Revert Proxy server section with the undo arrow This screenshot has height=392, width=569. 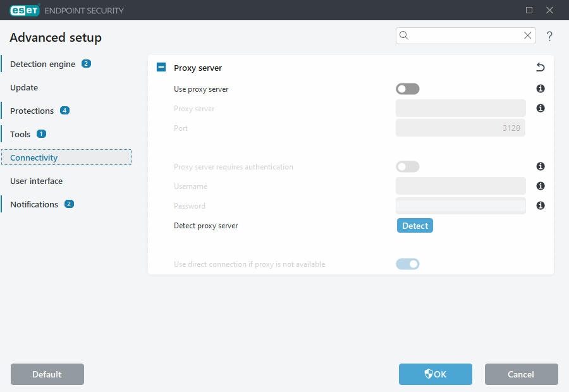(x=540, y=68)
